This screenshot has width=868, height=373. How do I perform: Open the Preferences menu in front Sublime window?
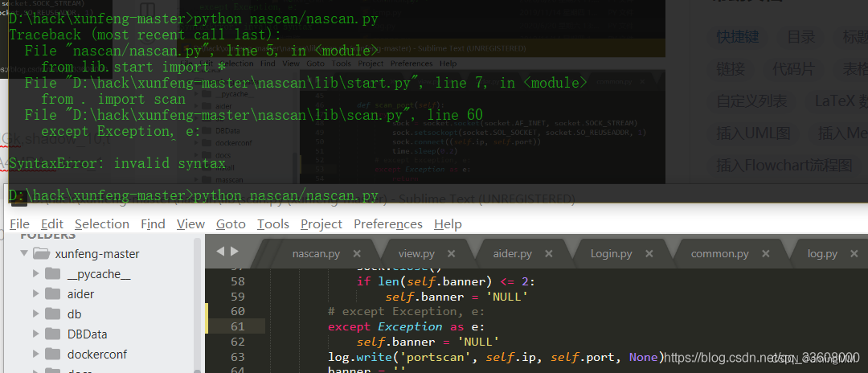[388, 224]
